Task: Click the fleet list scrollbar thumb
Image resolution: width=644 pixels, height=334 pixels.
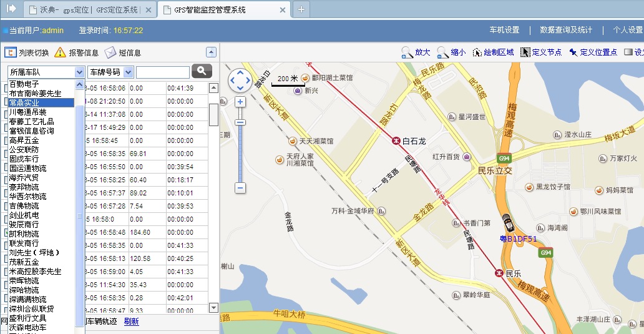Action: 80,216
